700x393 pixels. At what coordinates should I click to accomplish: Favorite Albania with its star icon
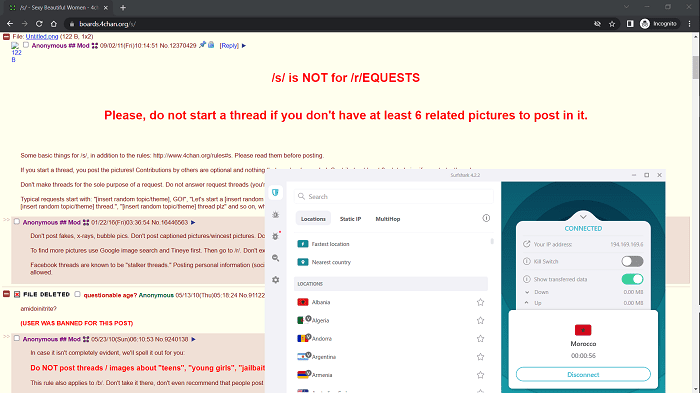(x=480, y=302)
